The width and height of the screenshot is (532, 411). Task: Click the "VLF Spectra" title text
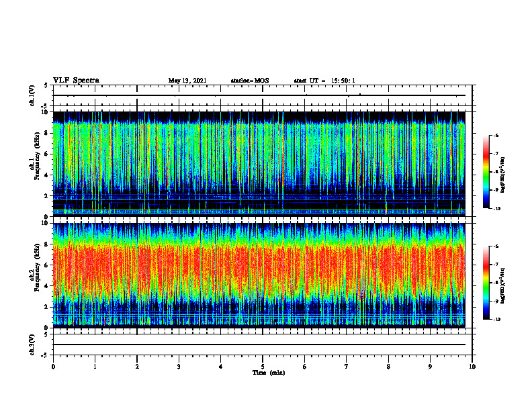76,80
